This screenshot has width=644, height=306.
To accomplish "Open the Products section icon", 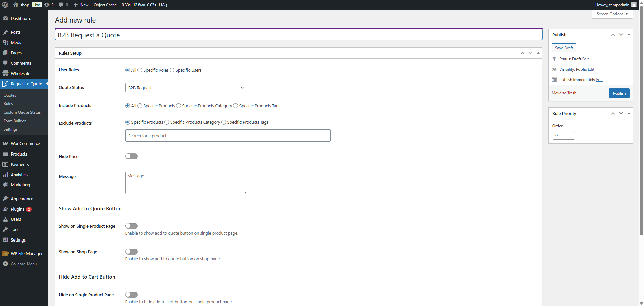I will (x=6, y=154).
